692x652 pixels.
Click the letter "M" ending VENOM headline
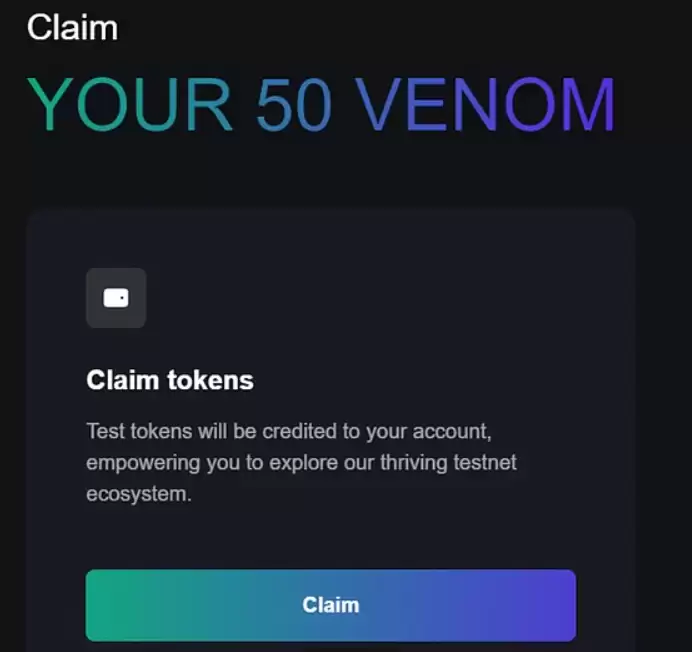pyautogui.click(x=589, y=104)
